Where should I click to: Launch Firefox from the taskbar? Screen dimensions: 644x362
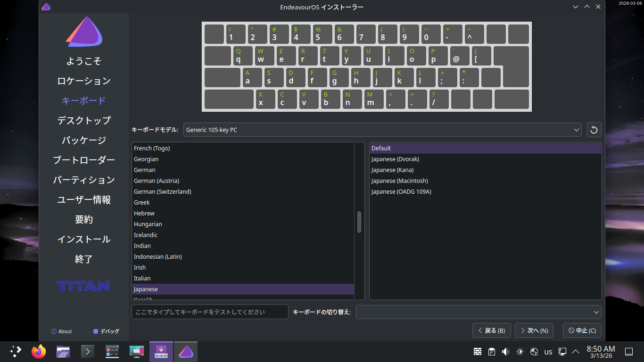coord(39,352)
